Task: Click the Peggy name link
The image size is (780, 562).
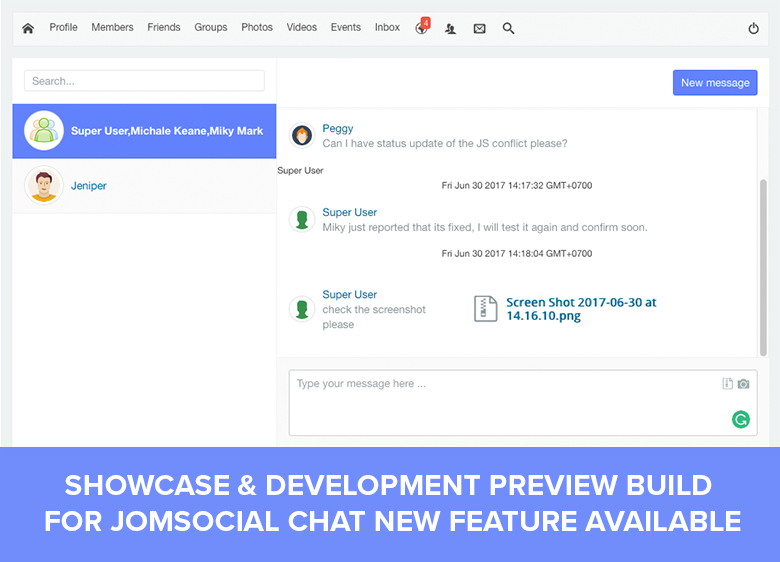Action: tap(337, 128)
